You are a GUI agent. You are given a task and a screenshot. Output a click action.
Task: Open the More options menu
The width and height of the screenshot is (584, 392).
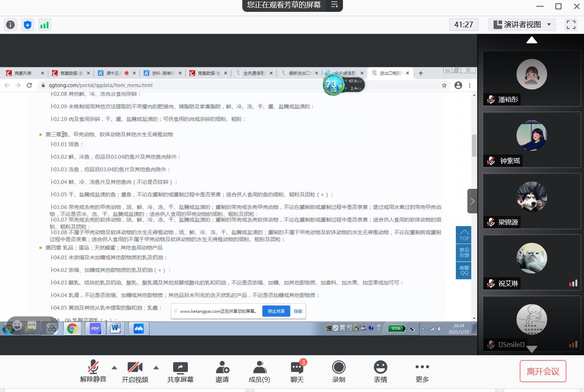(x=422, y=371)
